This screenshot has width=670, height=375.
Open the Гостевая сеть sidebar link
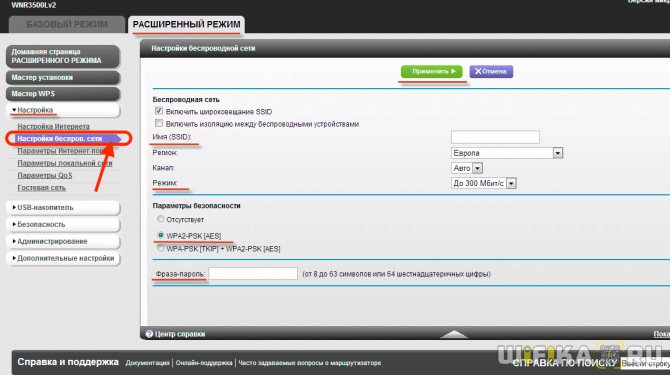pos(41,188)
